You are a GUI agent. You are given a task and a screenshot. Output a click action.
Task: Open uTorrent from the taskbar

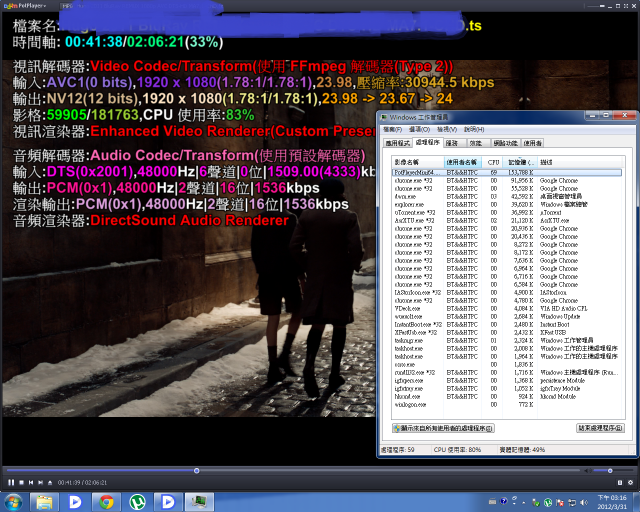click(x=137, y=502)
